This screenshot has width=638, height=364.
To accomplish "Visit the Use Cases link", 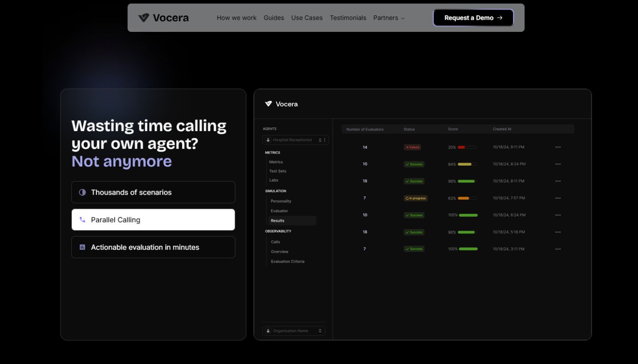I will pos(307,18).
